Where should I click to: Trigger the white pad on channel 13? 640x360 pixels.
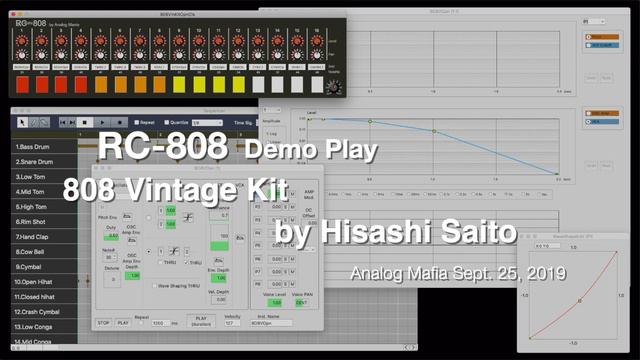[x=258, y=85]
